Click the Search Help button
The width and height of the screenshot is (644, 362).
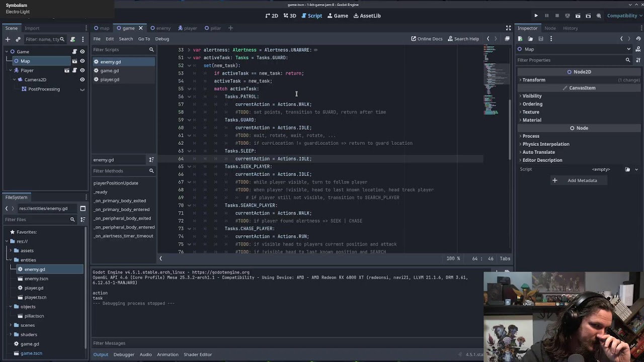(463, 39)
